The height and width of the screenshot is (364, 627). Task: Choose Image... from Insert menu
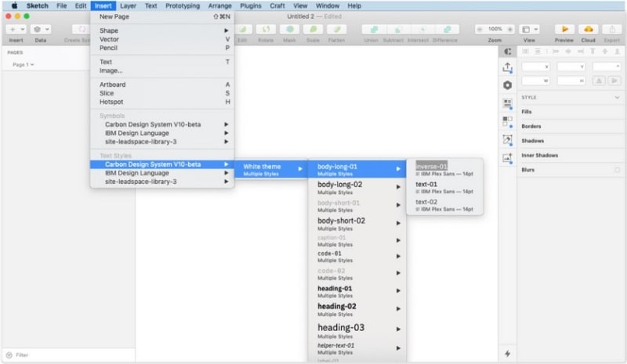coord(162,70)
